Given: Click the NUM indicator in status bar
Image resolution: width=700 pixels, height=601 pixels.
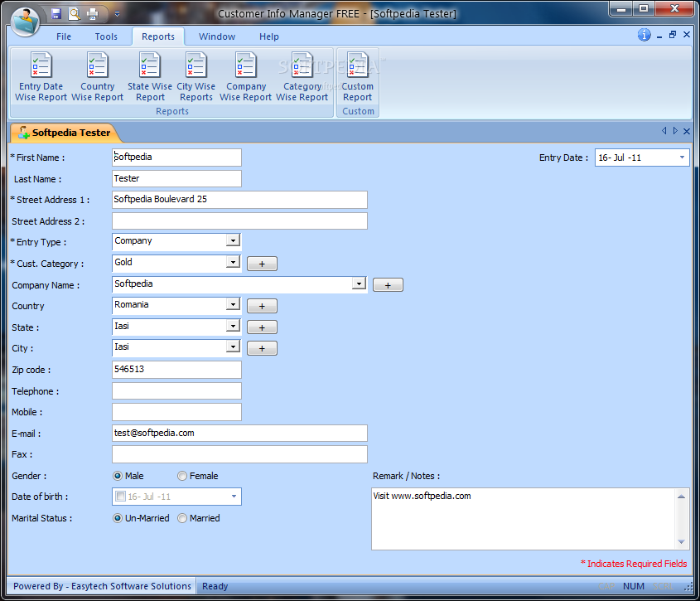Looking at the screenshot, I should pos(634,586).
